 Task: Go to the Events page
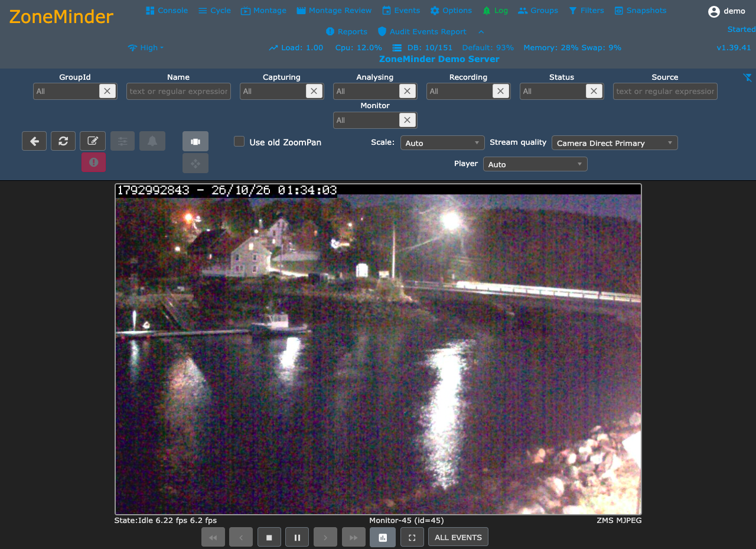(401, 11)
